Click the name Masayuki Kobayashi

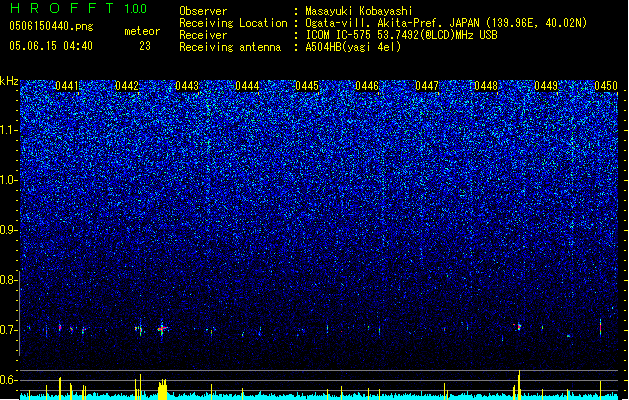tap(359, 11)
